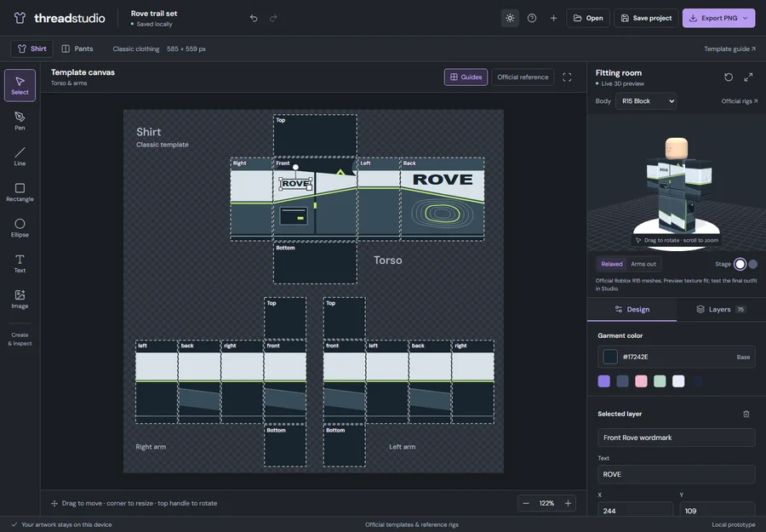Click the threadstudio shirt logo
This screenshot has height=532, width=766.
(x=20, y=18)
